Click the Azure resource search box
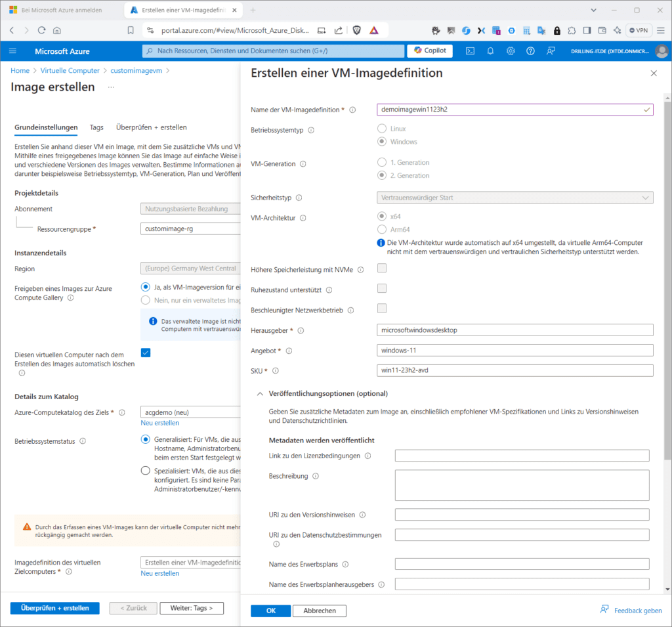The width and height of the screenshot is (672, 627). pos(273,51)
